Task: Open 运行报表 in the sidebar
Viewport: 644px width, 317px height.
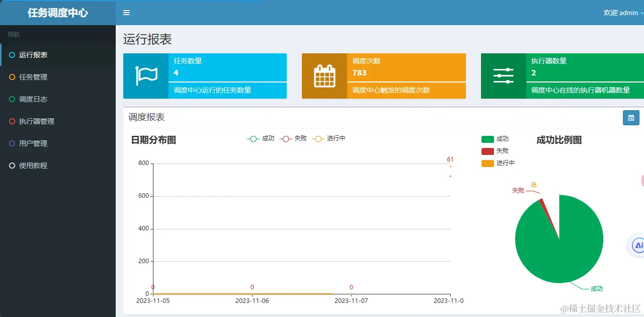Action: [x=58, y=55]
